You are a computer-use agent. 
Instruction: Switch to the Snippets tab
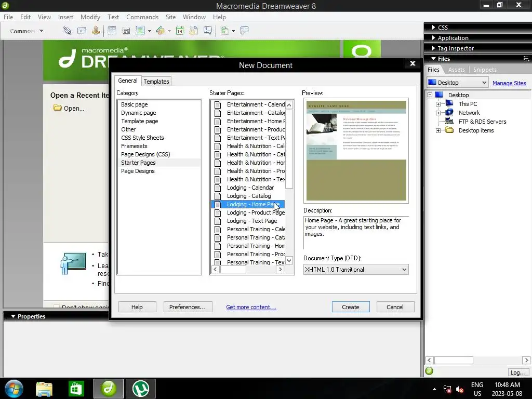485,70
